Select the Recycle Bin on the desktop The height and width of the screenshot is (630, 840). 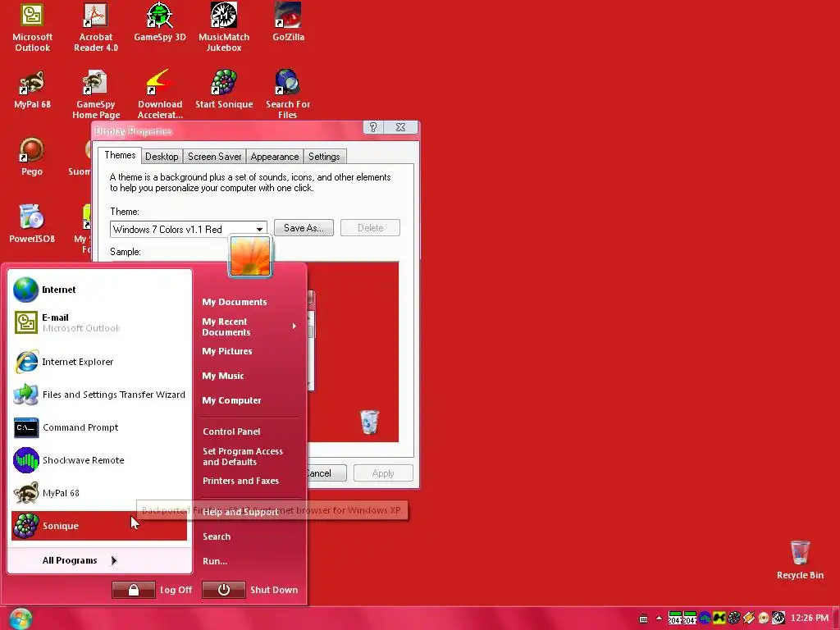coord(800,560)
